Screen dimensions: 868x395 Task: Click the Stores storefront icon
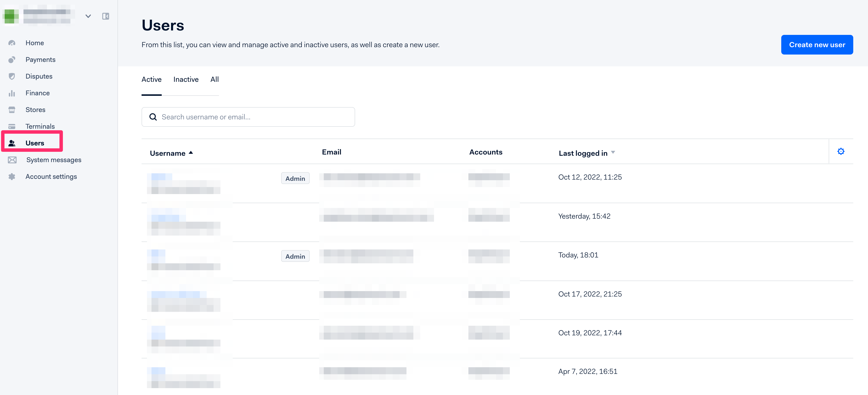(12, 110)
